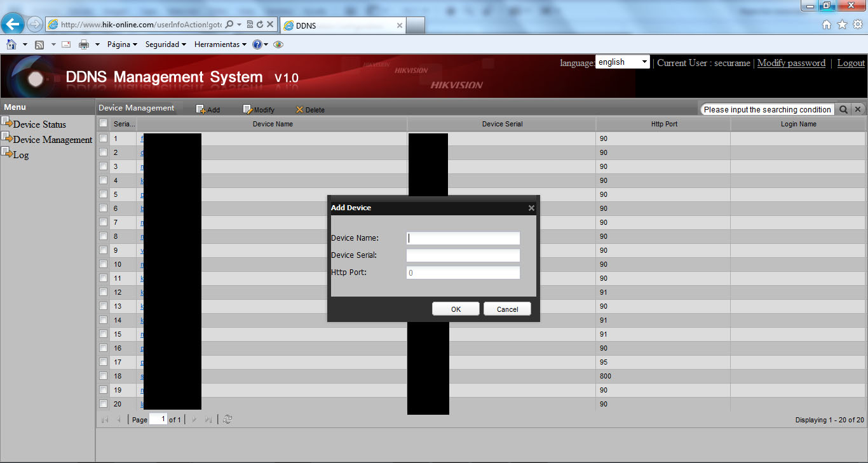The height and width of the screenshot is (463, 868).
Task: Expand the address bar search dropdown arrow
Action: [239, 24]
